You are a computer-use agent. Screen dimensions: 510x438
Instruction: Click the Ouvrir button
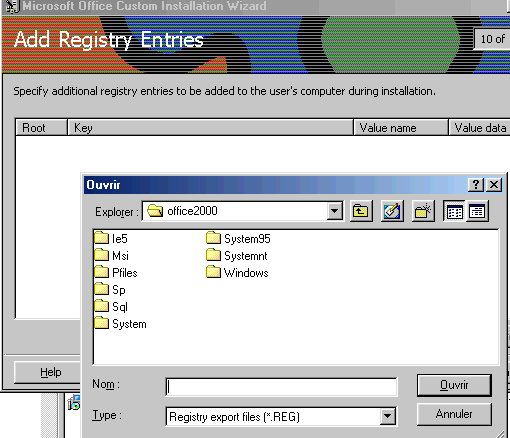[454, 385]
